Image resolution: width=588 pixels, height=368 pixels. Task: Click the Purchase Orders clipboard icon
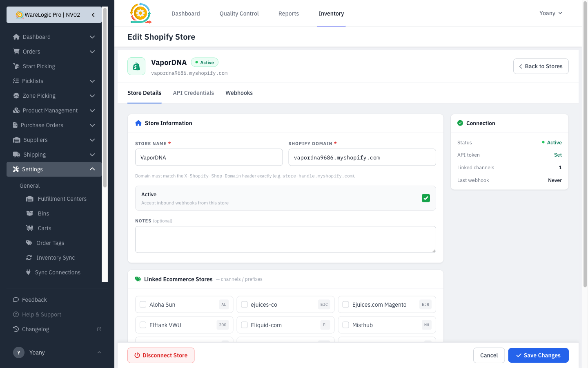coord(16,125)
